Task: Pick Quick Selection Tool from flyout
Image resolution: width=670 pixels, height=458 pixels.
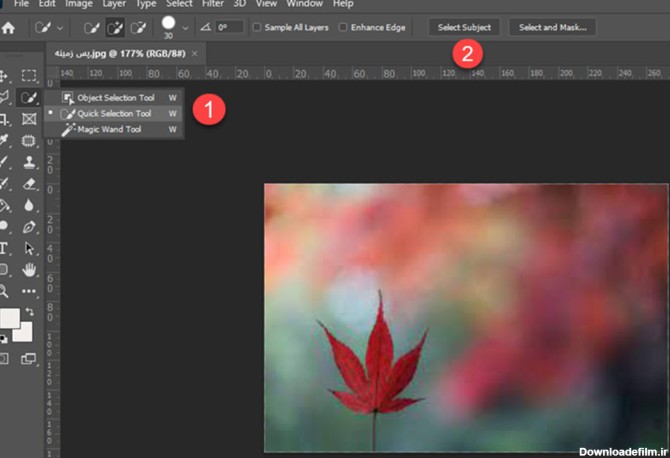Action: pyautogui.click(x=115, y=114)
